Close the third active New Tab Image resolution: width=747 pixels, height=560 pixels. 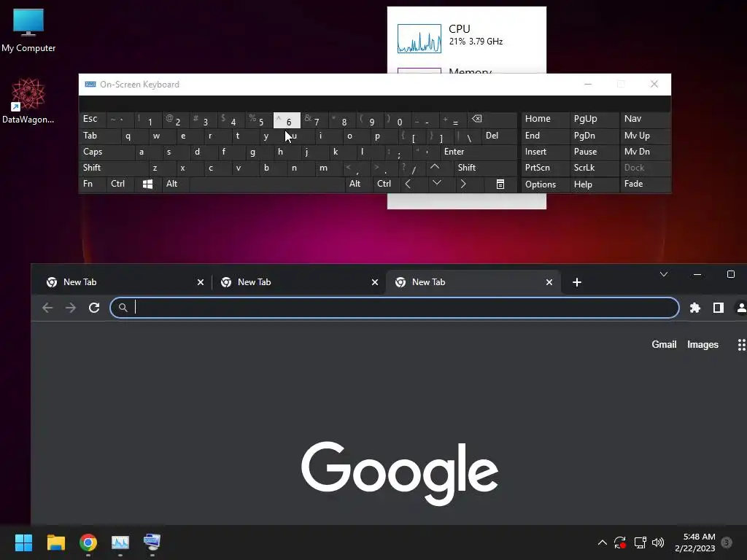[549, 282]
